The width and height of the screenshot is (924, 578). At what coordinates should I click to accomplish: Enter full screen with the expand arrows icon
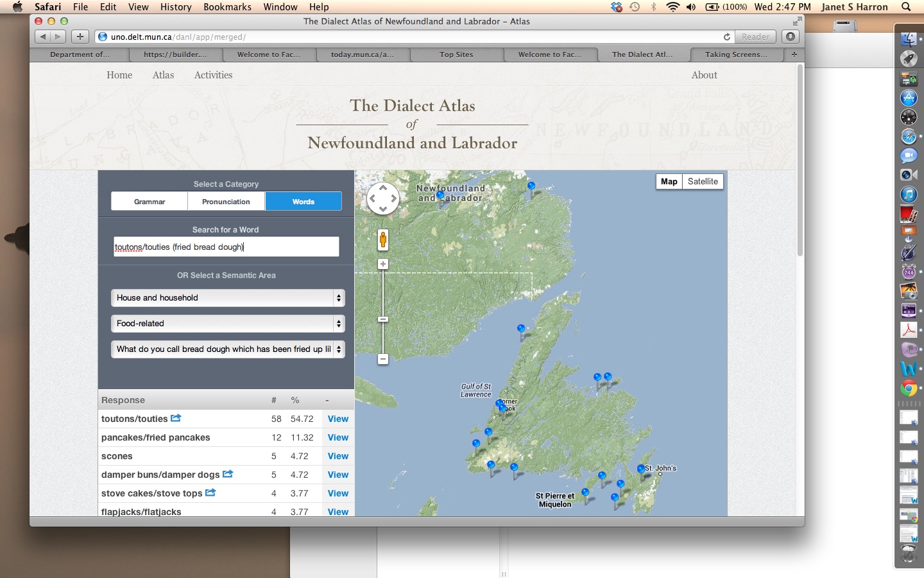797,21
